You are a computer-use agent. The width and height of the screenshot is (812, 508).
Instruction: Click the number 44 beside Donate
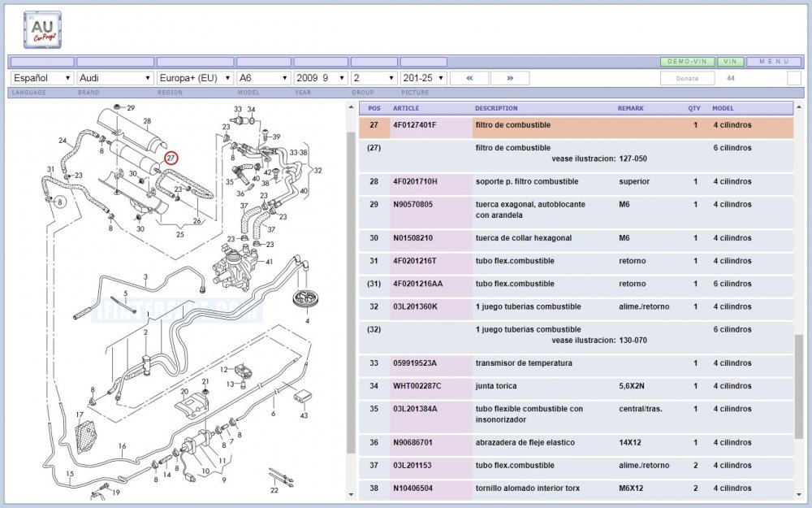coord(731,78)
